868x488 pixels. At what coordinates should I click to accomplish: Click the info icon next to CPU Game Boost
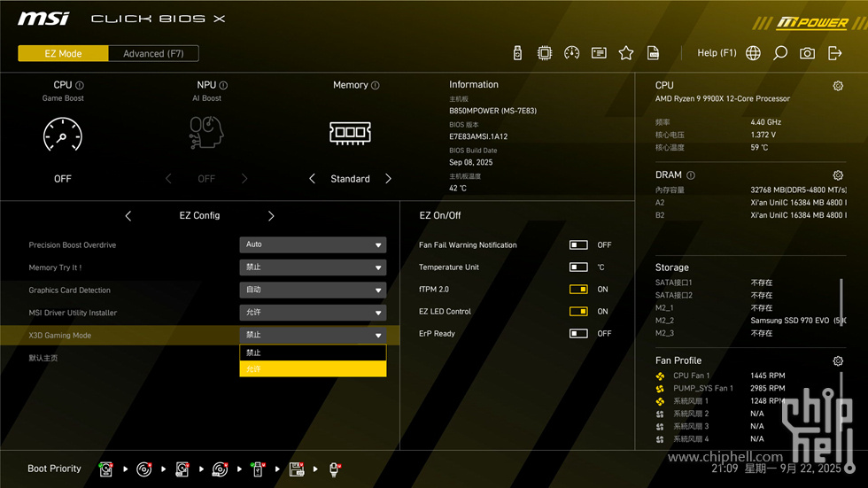80,85
